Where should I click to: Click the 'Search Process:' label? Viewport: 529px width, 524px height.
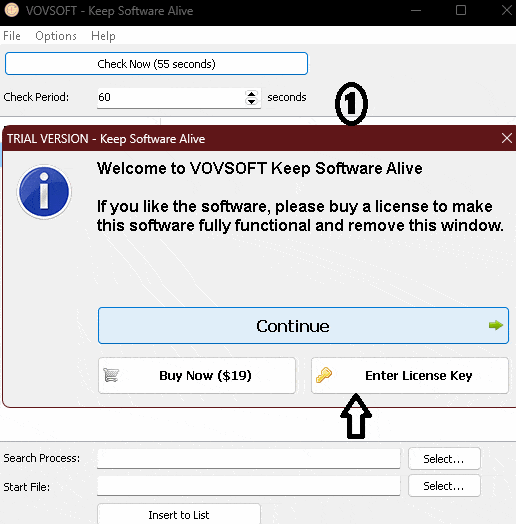click(x=42, y=458)
